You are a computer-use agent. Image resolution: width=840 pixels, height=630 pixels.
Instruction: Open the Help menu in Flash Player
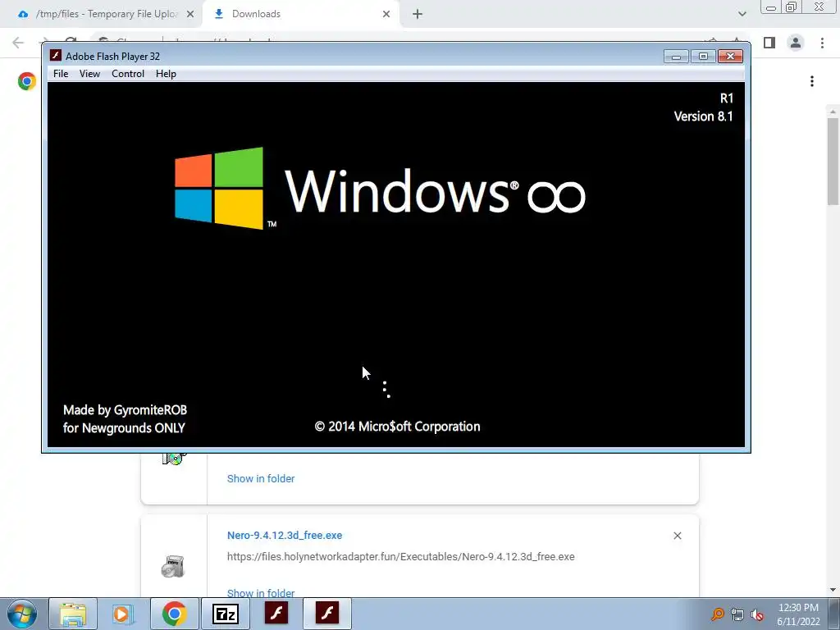pyautogui.click(x=166, y=74)
